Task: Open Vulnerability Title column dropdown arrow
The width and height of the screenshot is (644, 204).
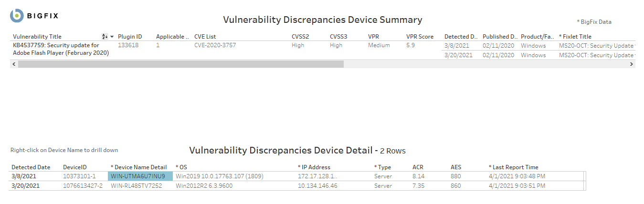Action: coord(112,37)
